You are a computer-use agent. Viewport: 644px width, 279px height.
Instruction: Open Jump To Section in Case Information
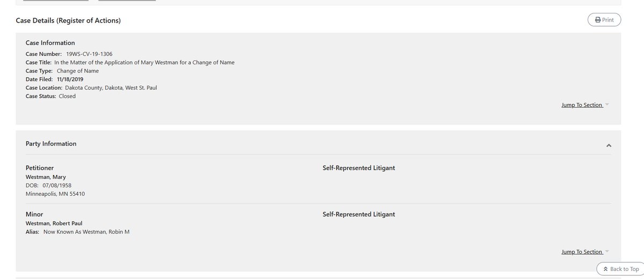click(582, 105)
